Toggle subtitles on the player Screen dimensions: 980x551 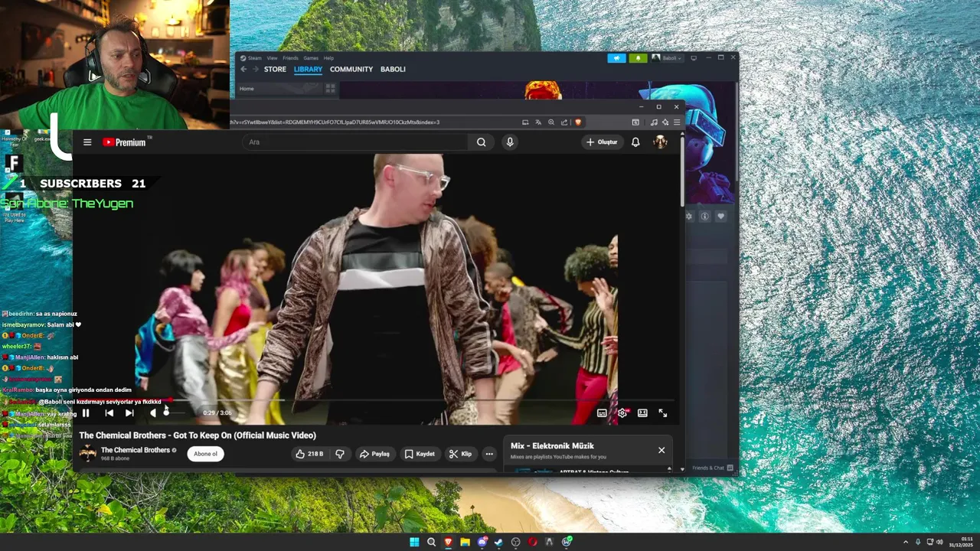click(602, 413)
